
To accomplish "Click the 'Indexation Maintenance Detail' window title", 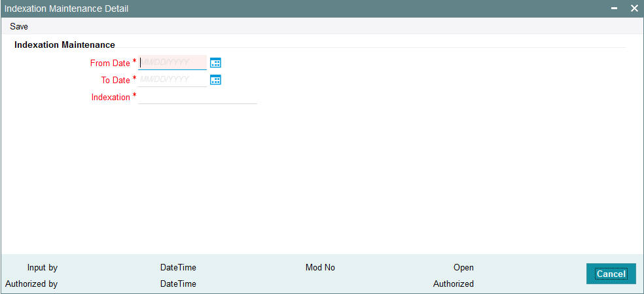I will pyautogui.click(x=67, y=9).
